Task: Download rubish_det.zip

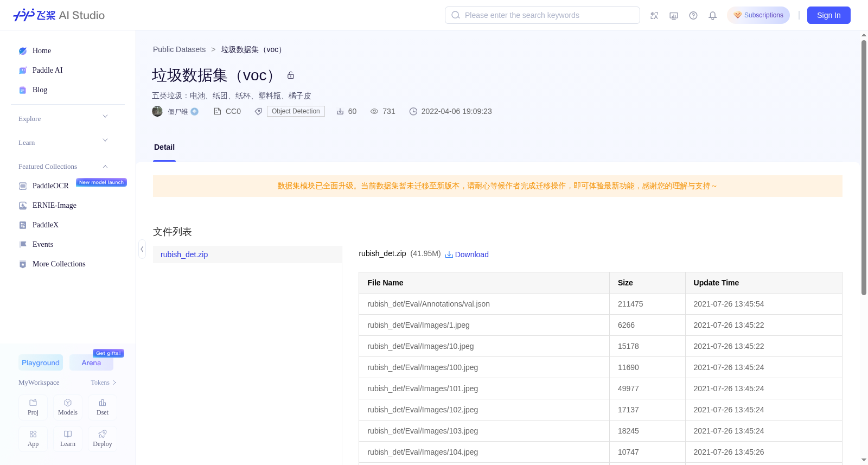Action: point(467,254)
